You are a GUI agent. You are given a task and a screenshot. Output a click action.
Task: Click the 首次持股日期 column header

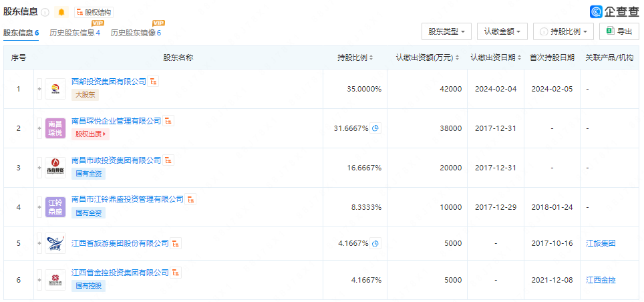click(x=552, y=58)
